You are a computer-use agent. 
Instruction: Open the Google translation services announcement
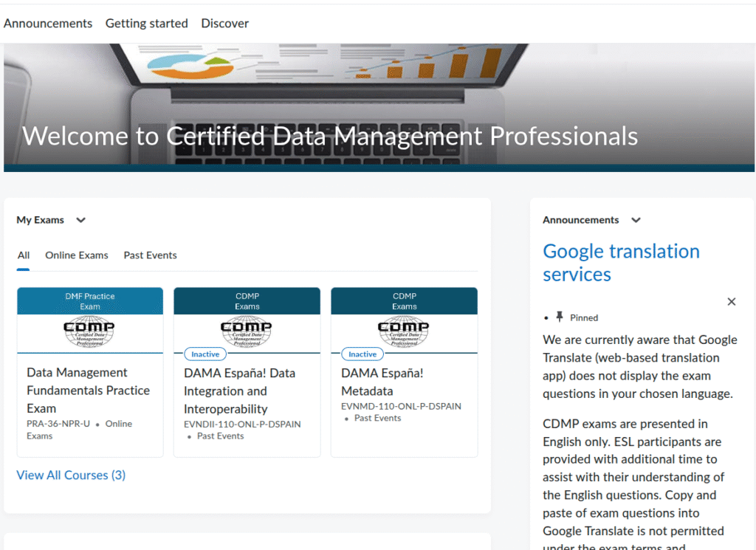point(621,263)
